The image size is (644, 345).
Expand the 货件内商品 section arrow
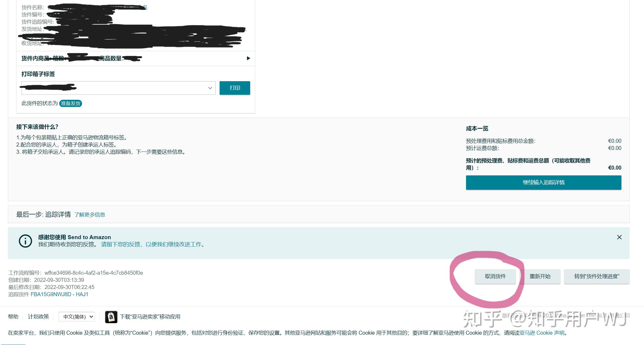tap(248, 58)
